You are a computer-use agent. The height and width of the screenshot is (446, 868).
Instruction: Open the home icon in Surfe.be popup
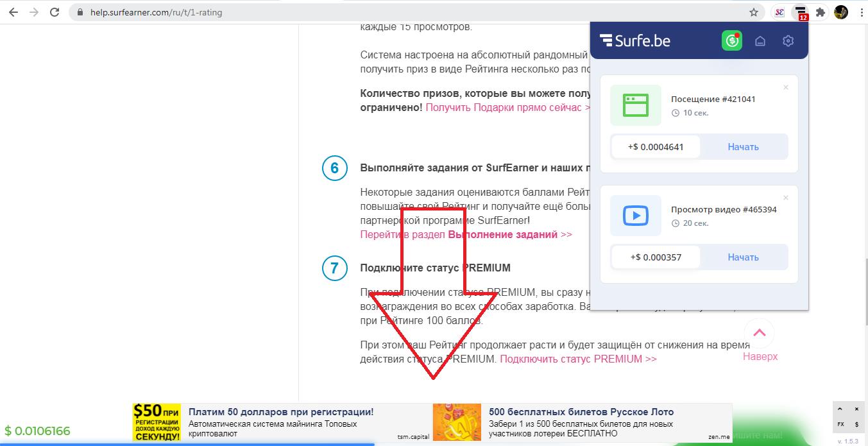(760, 41)
